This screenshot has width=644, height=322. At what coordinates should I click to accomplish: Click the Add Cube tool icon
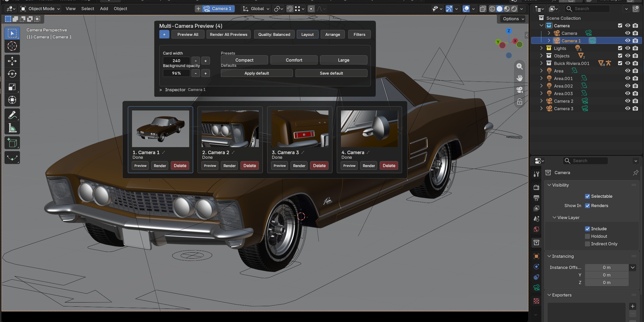click(12, 143)
